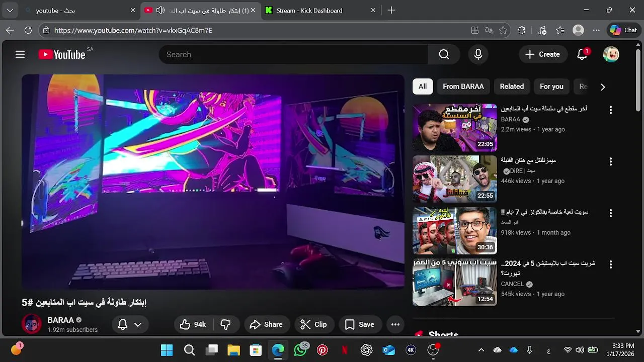
Task: Select the All filter chip
Action: coord(423,86)
